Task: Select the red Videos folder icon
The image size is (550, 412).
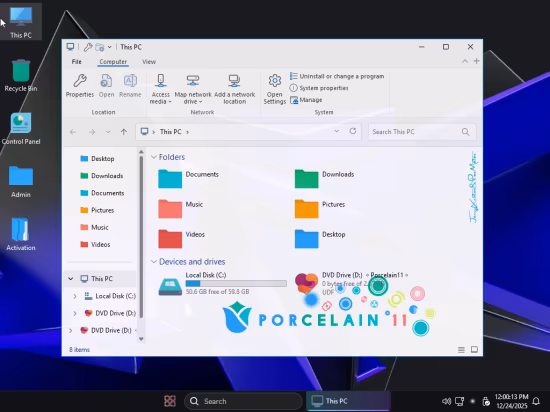Action: pyautogui.click(x=170, y=239)
